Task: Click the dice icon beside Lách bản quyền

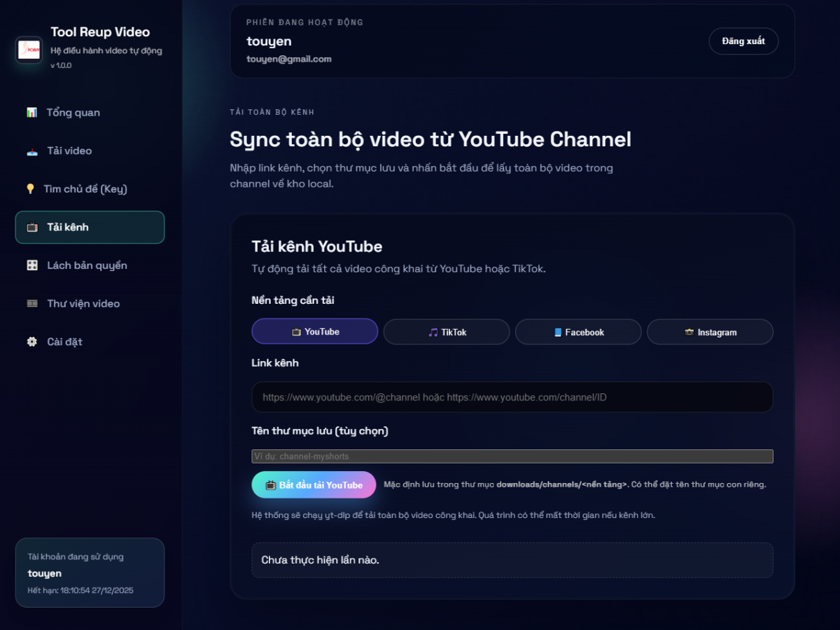Action: (x=31, y=265)
